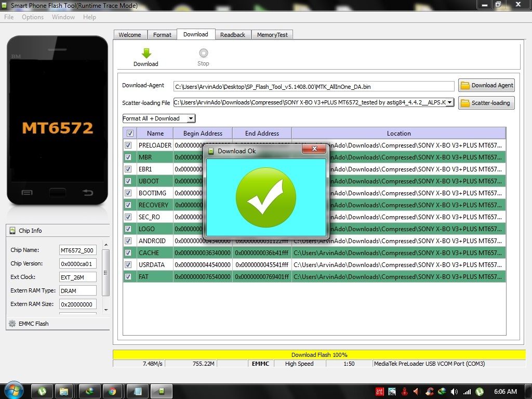Open the Options menu

(x=33, y=17)
